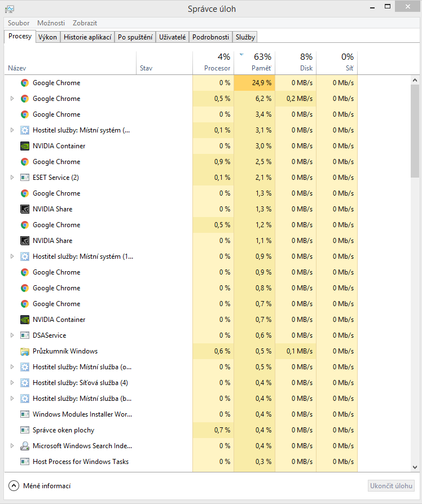422x504 pixels.
Task: Collapse view with Méně informací
Action: pyautogui.click(x=41, y=485)
